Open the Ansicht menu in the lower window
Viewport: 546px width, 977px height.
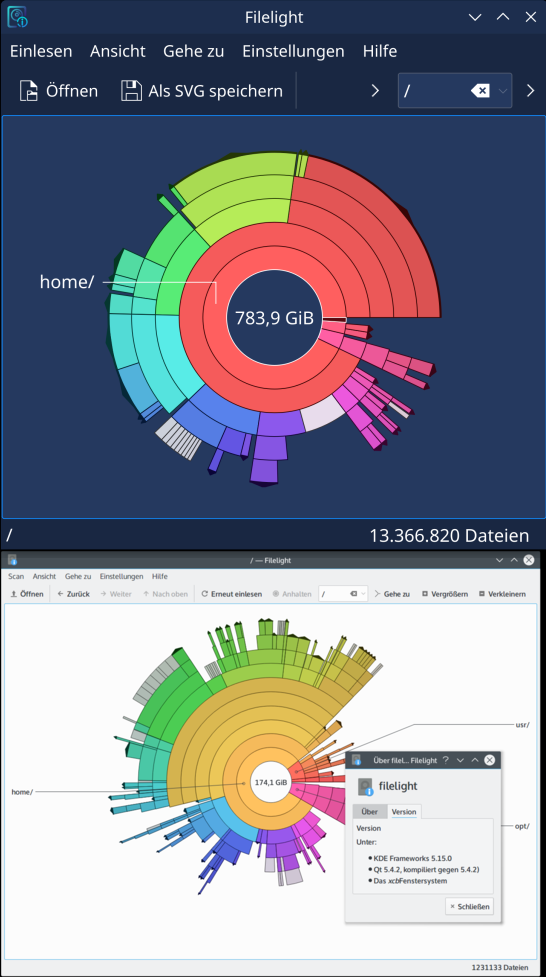click(44, 576)
